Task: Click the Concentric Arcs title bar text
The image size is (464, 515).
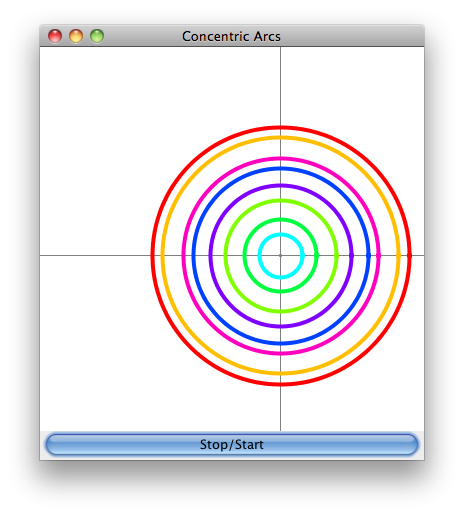Action: tap(231, 36)
